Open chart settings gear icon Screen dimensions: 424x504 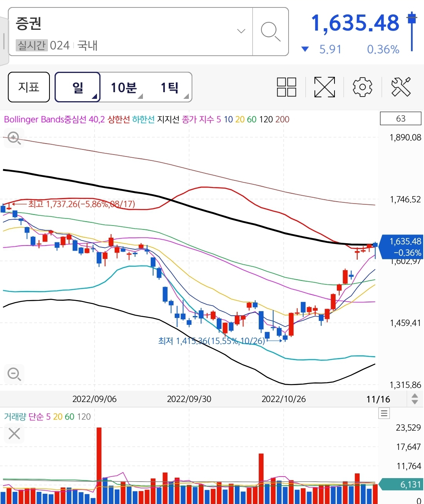point(362,87)
